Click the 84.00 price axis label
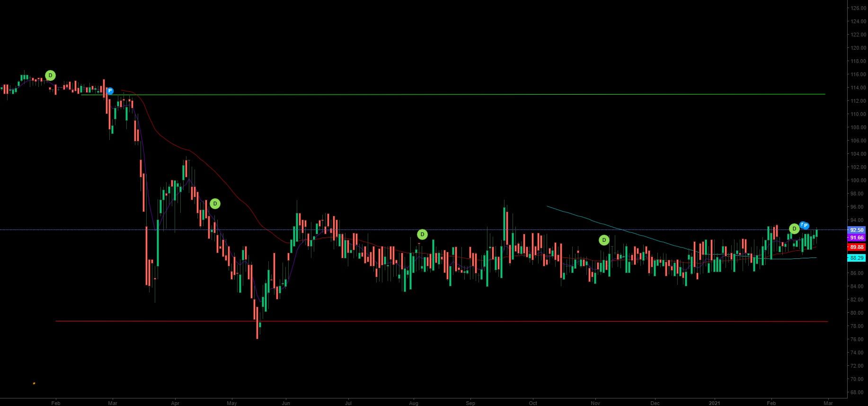Screen dimensions: 868x406 tap(858, 286)
